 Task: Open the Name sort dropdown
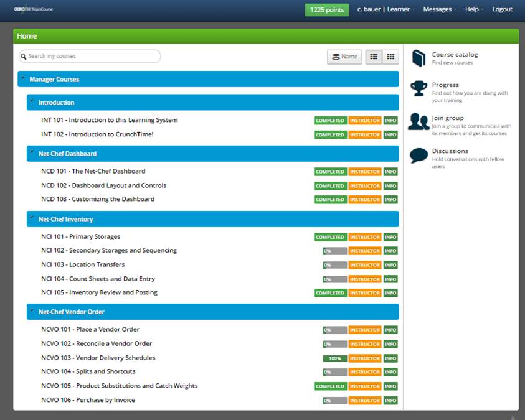(x=344, y=57)
